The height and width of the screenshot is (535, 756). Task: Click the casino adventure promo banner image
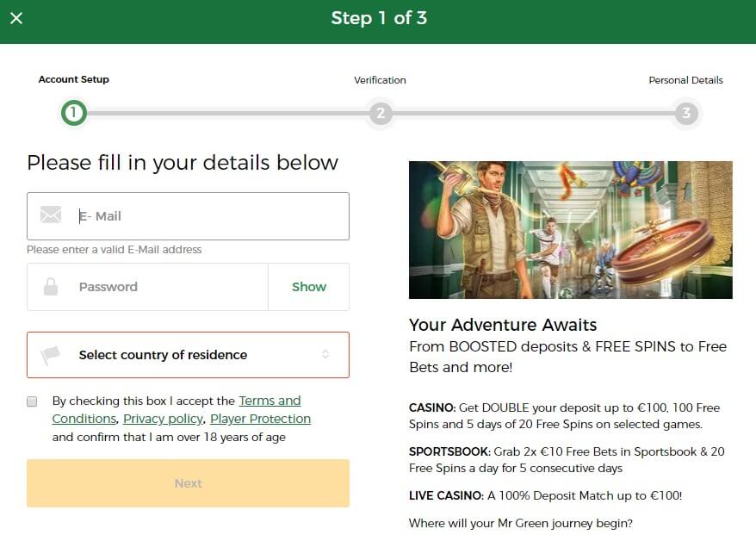pyautogui.click(x=570, y=230)
